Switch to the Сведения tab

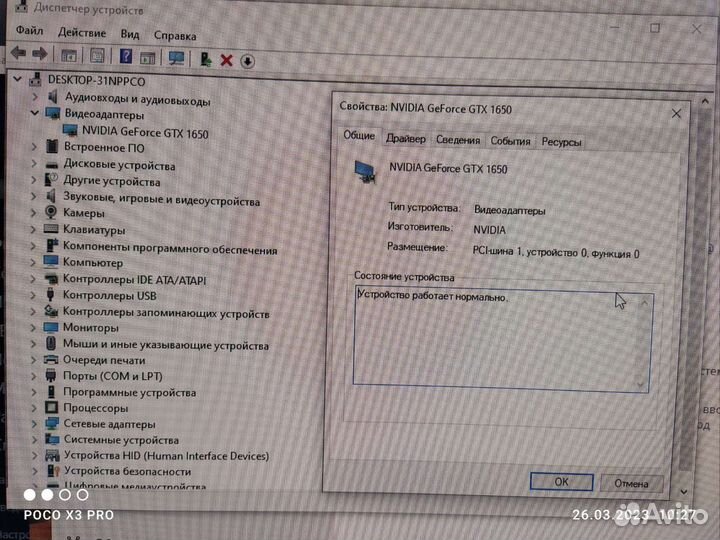click(x=458, y=140)
